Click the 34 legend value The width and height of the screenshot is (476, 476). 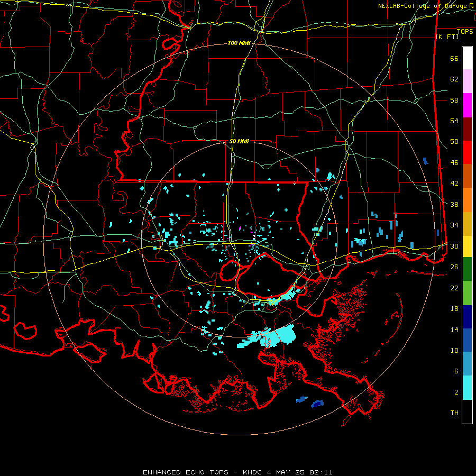(454, 225)
